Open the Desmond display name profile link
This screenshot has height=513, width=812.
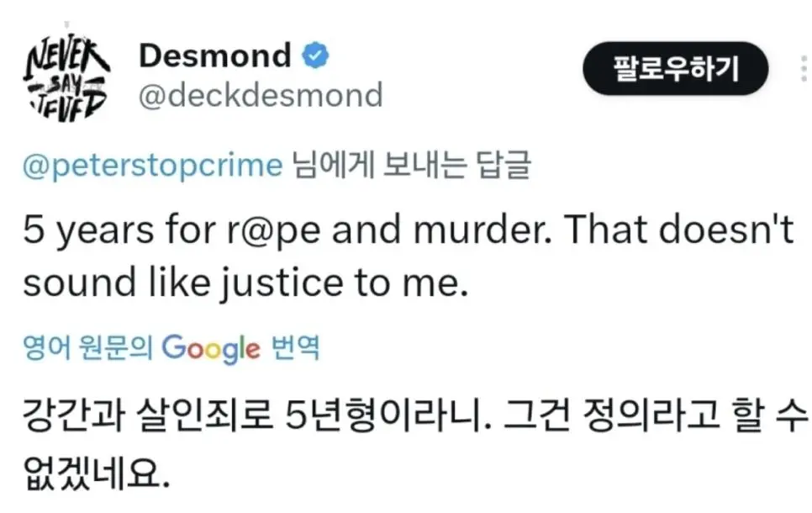pyautogui.click(x=214, y=56)
